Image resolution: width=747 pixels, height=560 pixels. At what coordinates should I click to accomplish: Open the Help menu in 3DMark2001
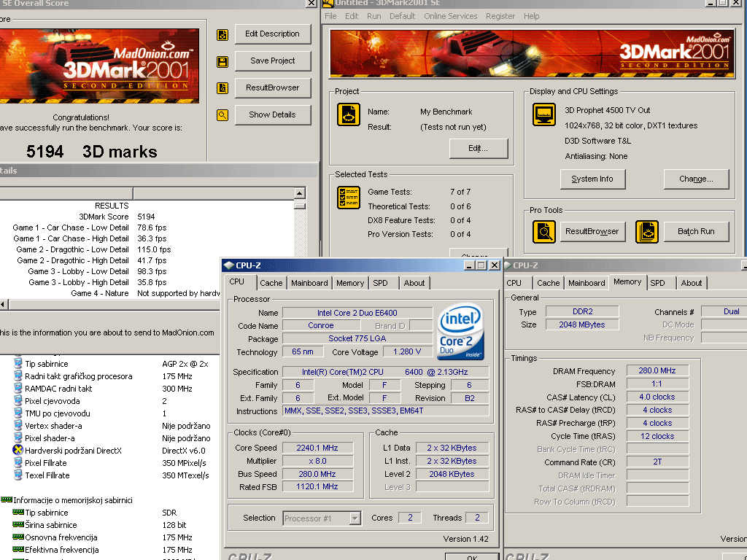point(532,16)
